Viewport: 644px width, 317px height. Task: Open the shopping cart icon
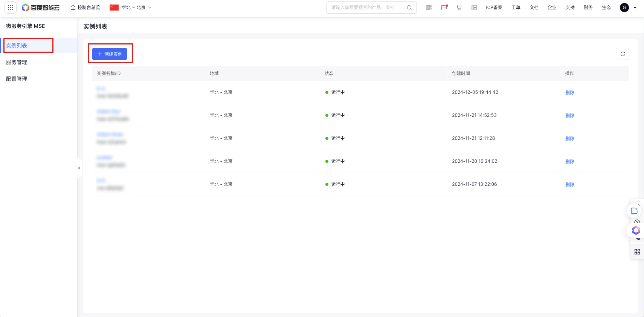pos(459,8)
